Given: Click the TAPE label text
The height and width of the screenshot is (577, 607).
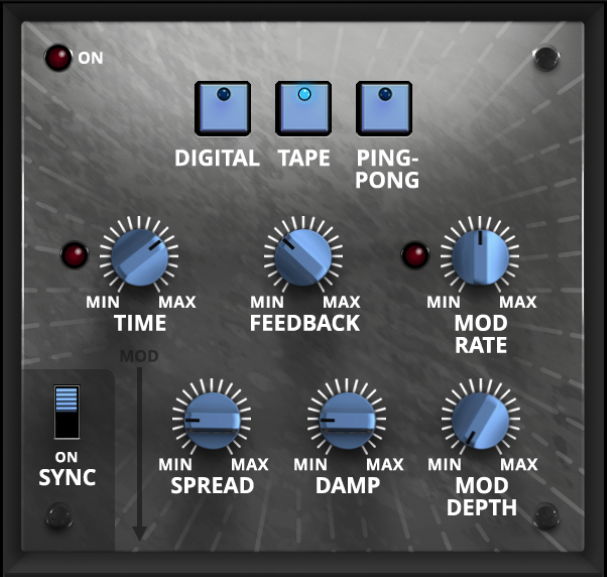Looking at the screenshot, I should coord(304,158).
